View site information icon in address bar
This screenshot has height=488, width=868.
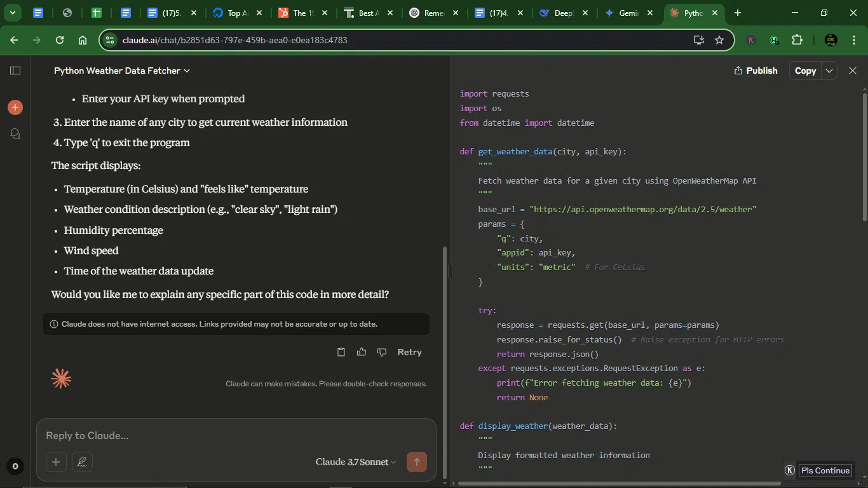(110, 40)
